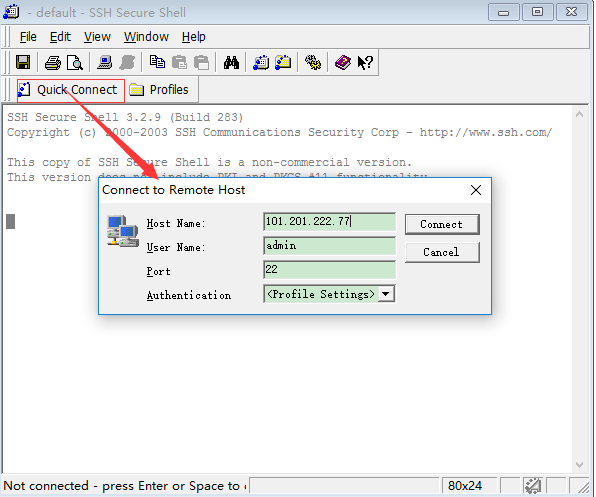Click the first Paste toolbar icon
The image size is (596, 497).
point(179,62)
